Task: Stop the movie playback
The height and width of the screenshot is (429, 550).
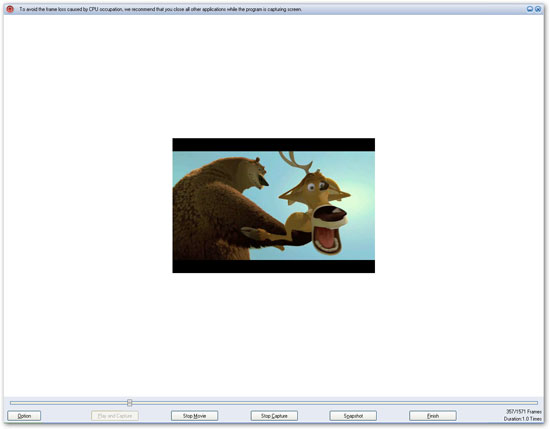Action: (x=194, y=416)
